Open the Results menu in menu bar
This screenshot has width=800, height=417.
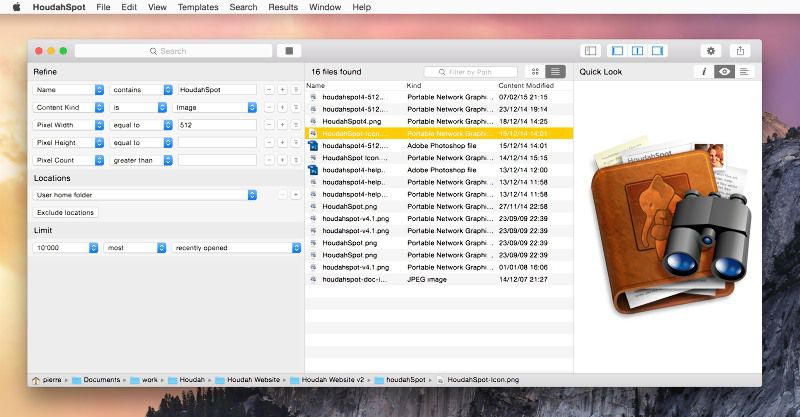283,7
